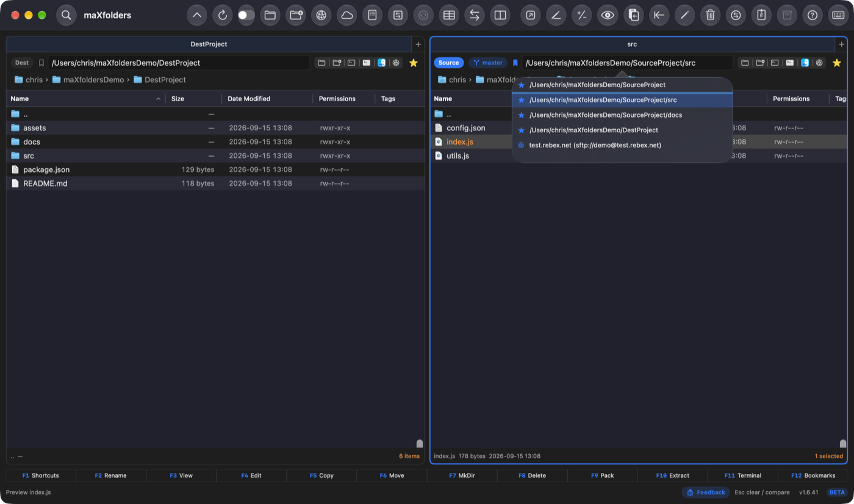854x504 pixels.
Task: Click the keyboard icon in the toolbar
Action: point(838,15)
